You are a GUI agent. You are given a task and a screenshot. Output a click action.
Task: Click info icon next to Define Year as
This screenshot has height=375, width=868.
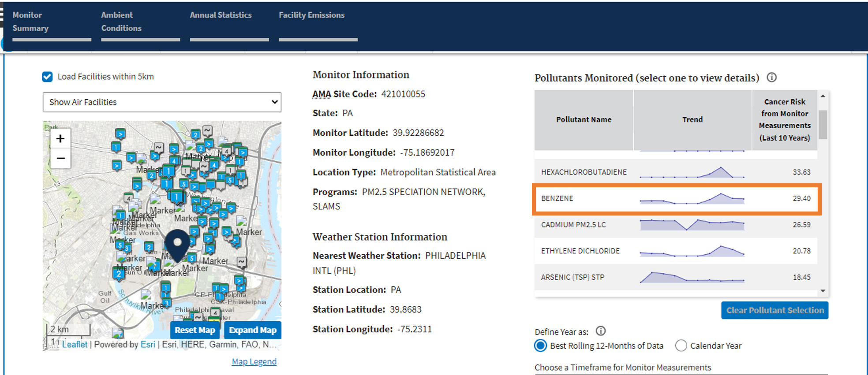tap(601, 331)
